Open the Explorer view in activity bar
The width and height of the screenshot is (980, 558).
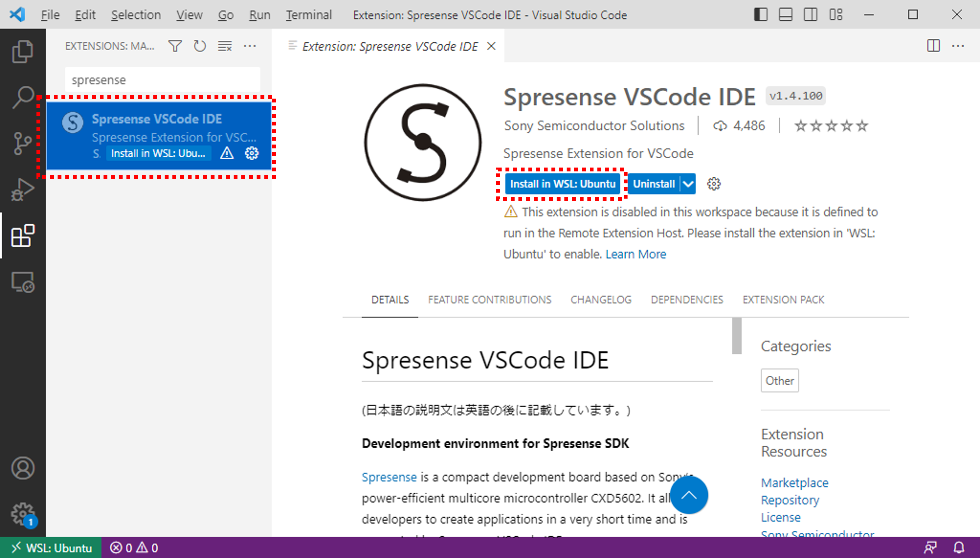coord(23,51)
